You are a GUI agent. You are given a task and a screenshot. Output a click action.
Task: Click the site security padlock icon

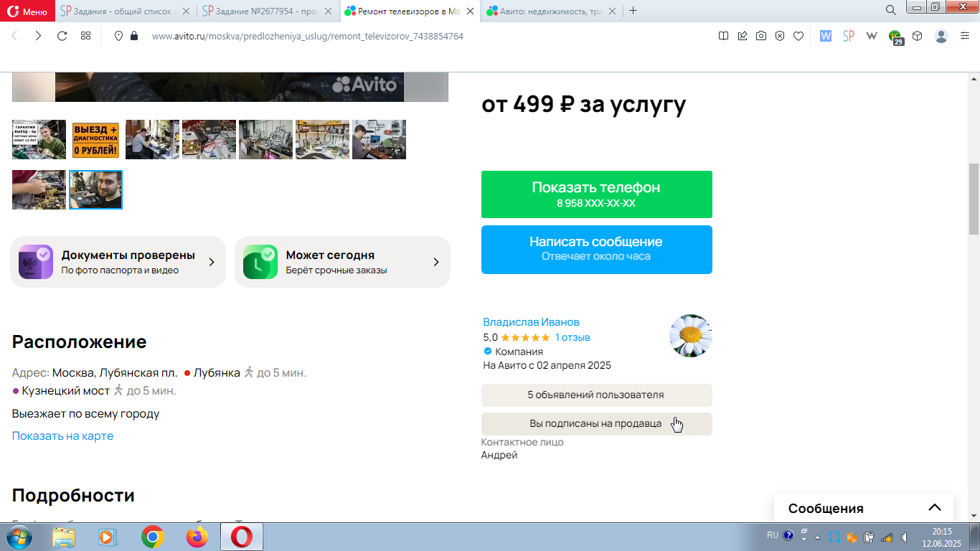pos(133,36)
